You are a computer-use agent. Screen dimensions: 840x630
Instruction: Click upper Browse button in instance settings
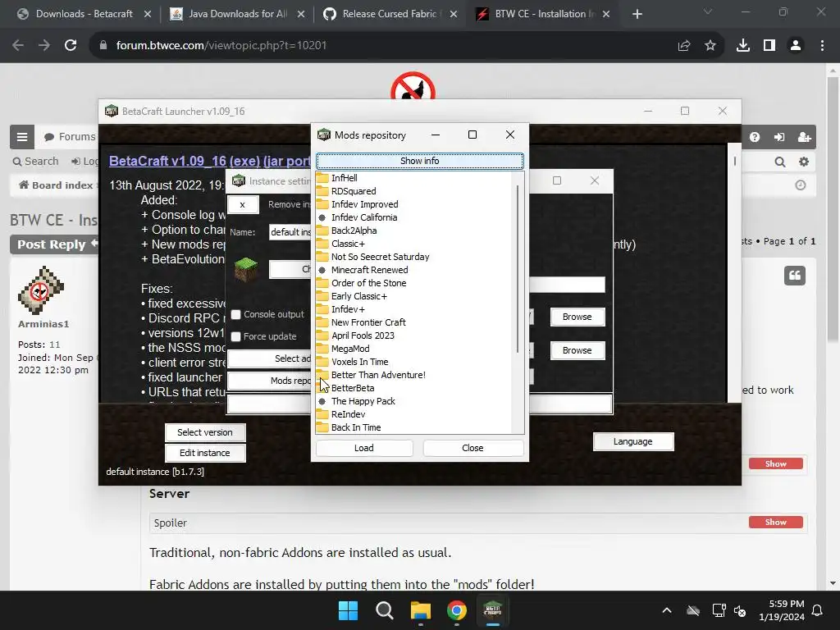577,317
